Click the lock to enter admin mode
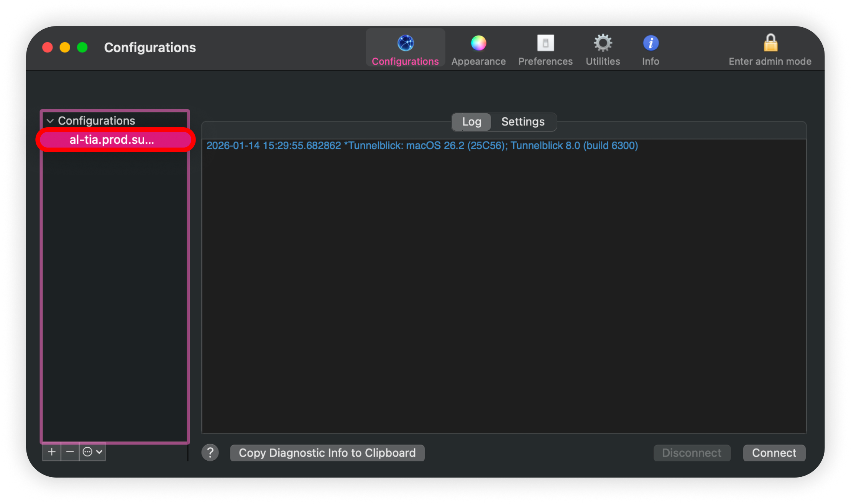851x504 pixels. click(770, 43)
